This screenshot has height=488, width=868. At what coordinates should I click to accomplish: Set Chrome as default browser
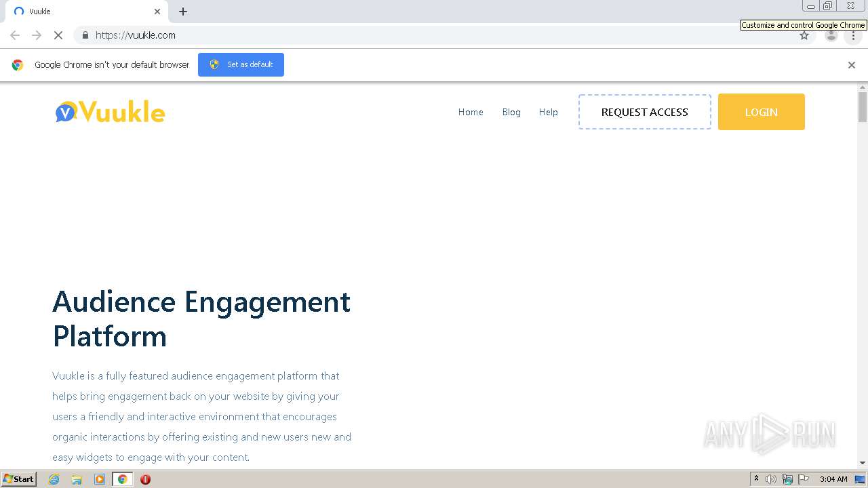coord(241,64)
